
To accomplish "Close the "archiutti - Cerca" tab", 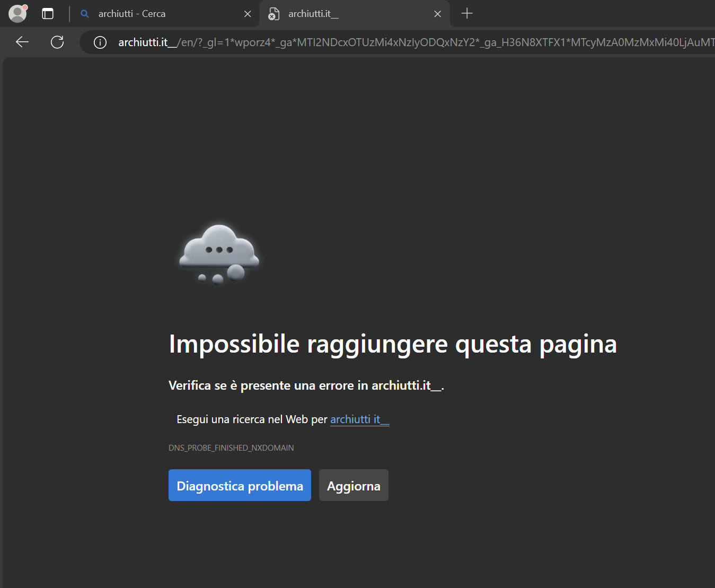I will pos(248,14).
